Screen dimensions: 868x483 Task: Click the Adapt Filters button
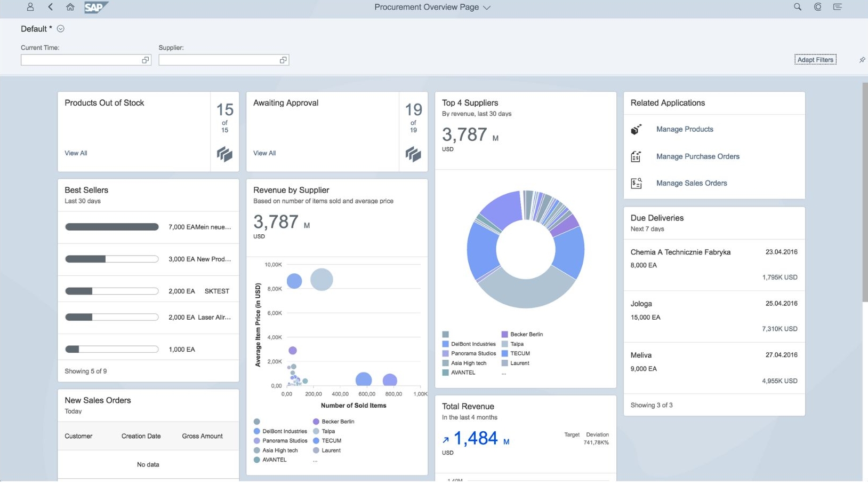tap(815, 60)
